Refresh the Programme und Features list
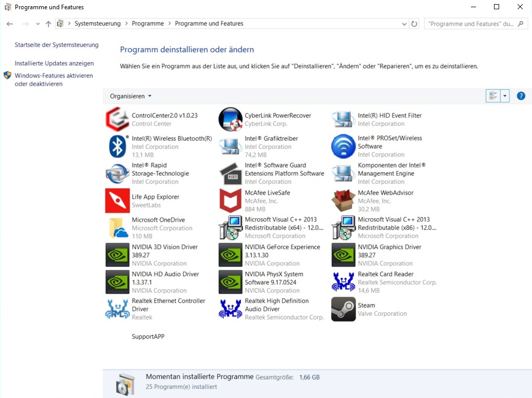 point(414,24)
